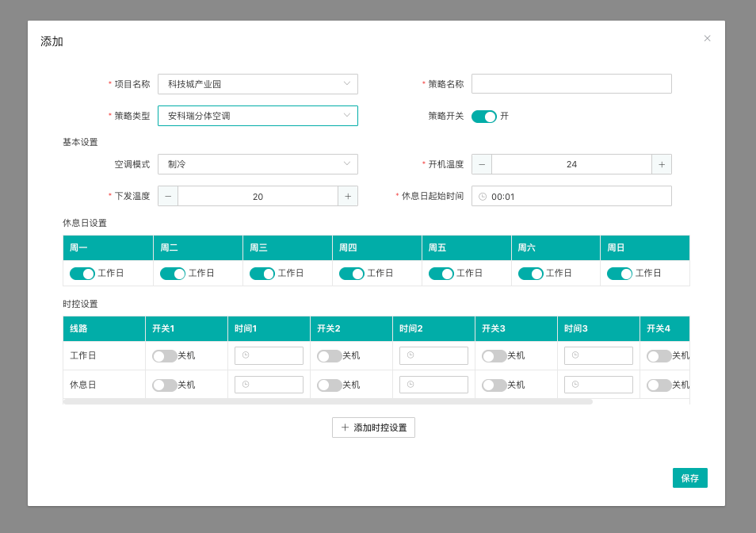Turn on 开关2 in 休息日 row

click(330, 385)
